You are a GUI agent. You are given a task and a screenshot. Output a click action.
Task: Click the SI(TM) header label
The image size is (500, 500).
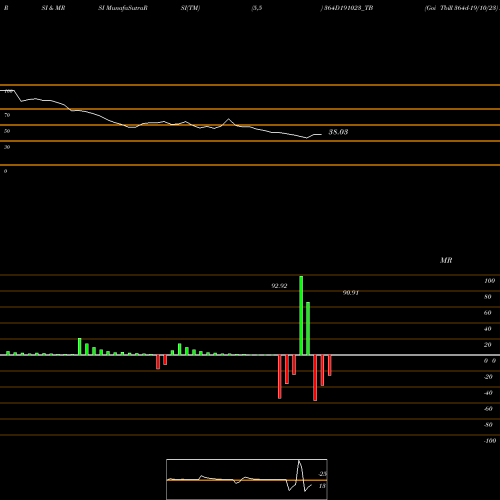(x=190, y=8)
